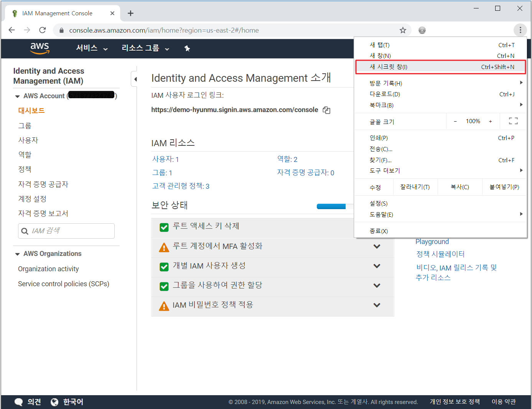The width and height of the screenshot is (532, 409).
Task: Open 설정 from Chrome menu
Action: point(440,204)
